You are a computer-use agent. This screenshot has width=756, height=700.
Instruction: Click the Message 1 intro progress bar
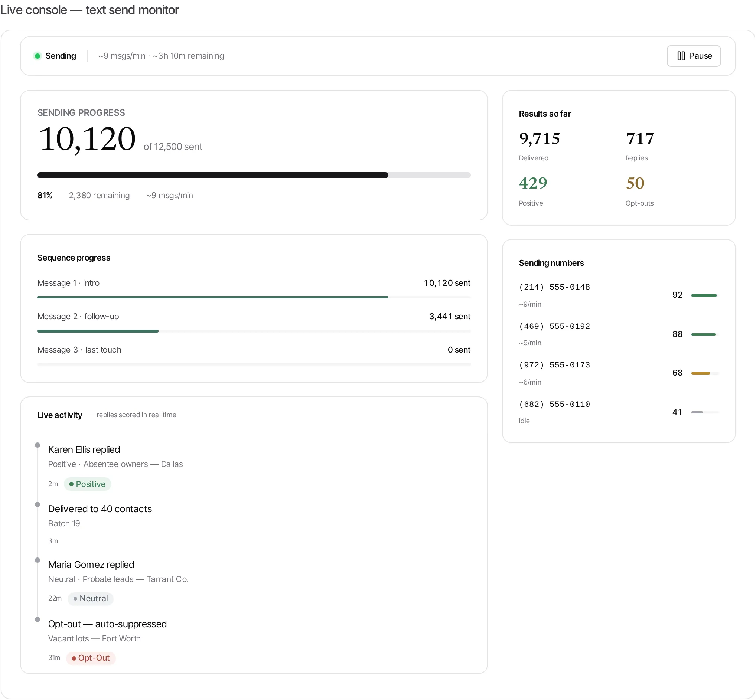(x=254, y=297)
